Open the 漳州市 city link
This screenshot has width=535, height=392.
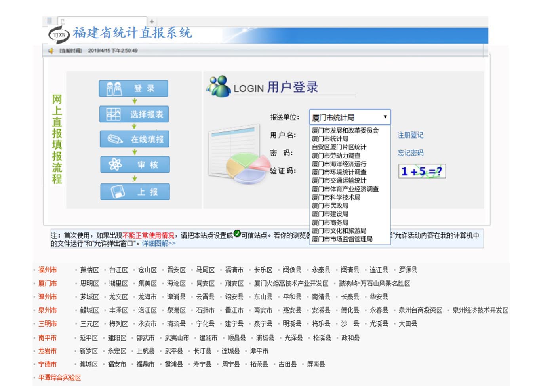coord(48,297)
